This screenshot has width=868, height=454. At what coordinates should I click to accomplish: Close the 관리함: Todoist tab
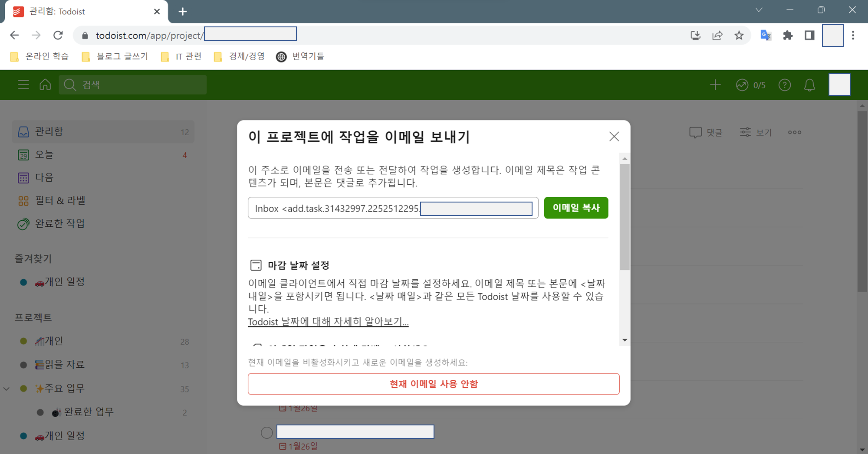[x=157, y=12]
